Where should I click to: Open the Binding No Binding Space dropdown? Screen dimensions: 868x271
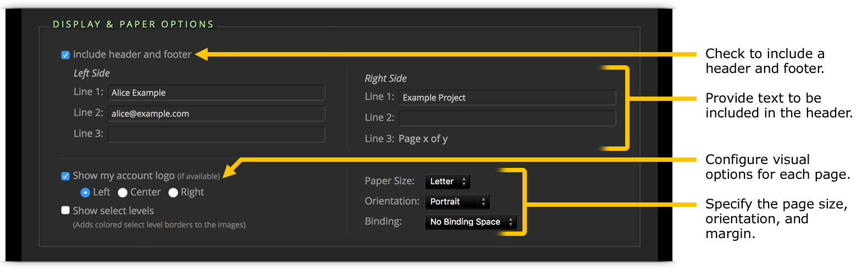point(471,222)
